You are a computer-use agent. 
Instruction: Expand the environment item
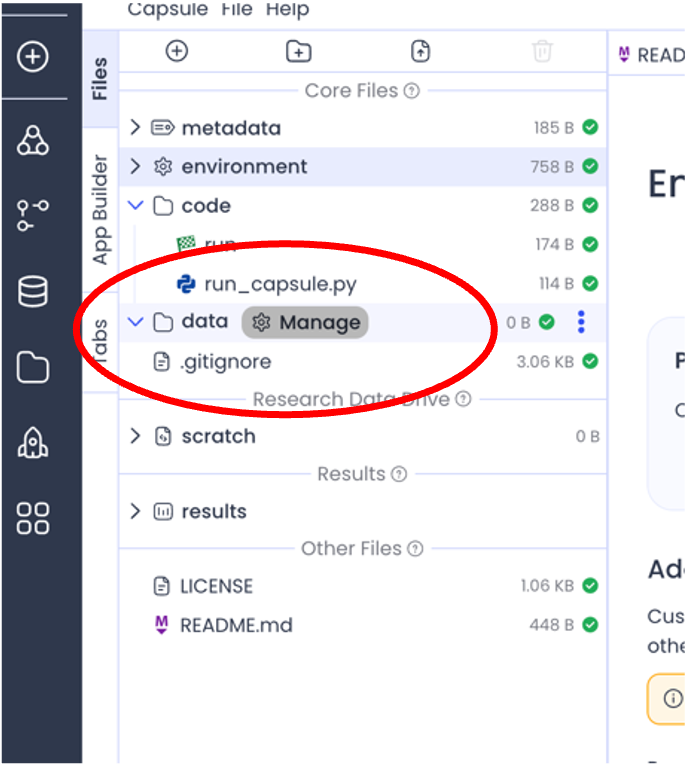136,167
